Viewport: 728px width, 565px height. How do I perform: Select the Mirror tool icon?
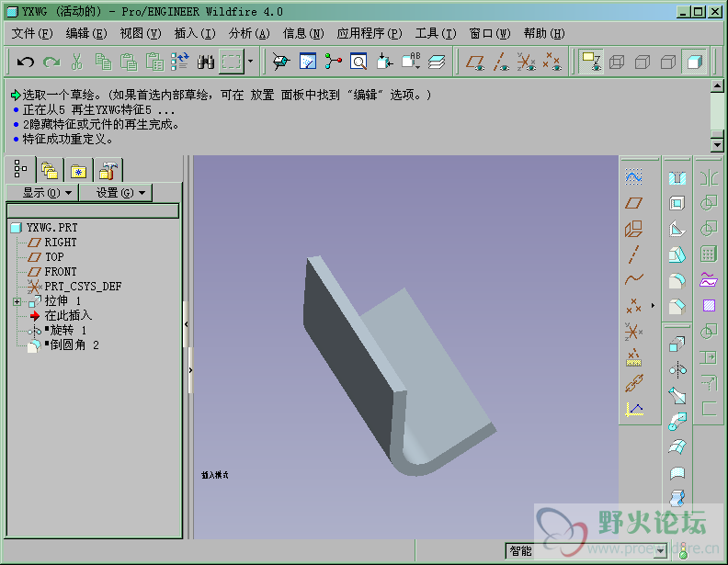coord(709,177)
